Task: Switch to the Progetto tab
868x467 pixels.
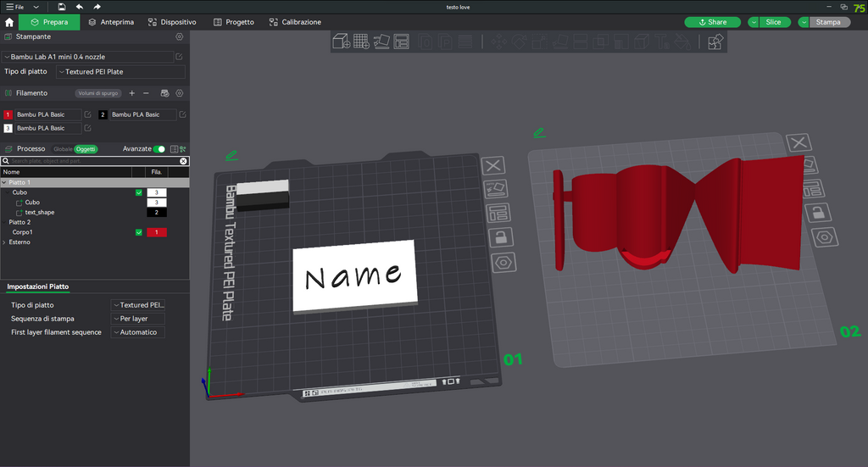Action: pos(234,22)
